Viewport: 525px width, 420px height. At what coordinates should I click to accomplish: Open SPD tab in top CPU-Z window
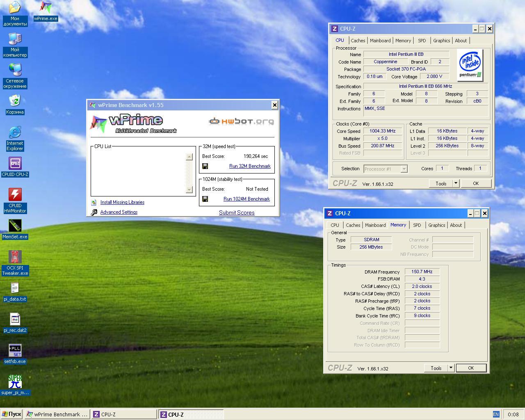pyautogui.click(x=422, y=41)
